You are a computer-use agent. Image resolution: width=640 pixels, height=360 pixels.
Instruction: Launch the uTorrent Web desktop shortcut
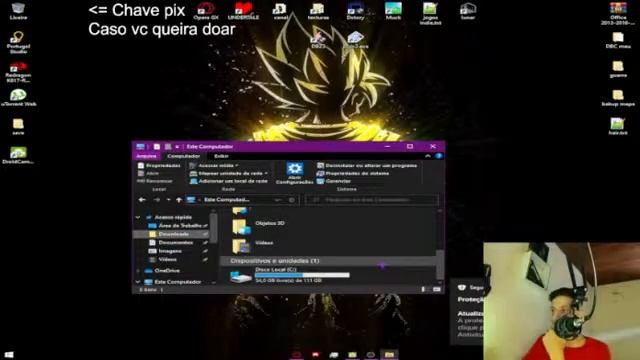[x=18, y=98]
